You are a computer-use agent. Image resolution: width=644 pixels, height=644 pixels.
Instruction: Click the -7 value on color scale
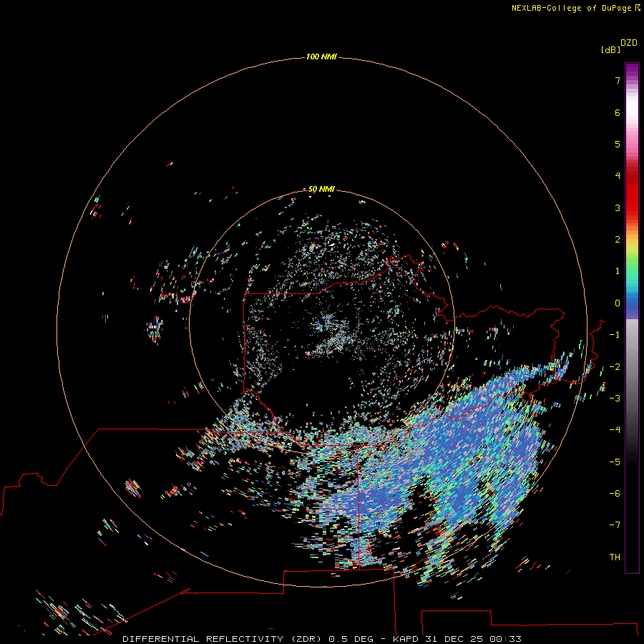click(x=615, y=525)
